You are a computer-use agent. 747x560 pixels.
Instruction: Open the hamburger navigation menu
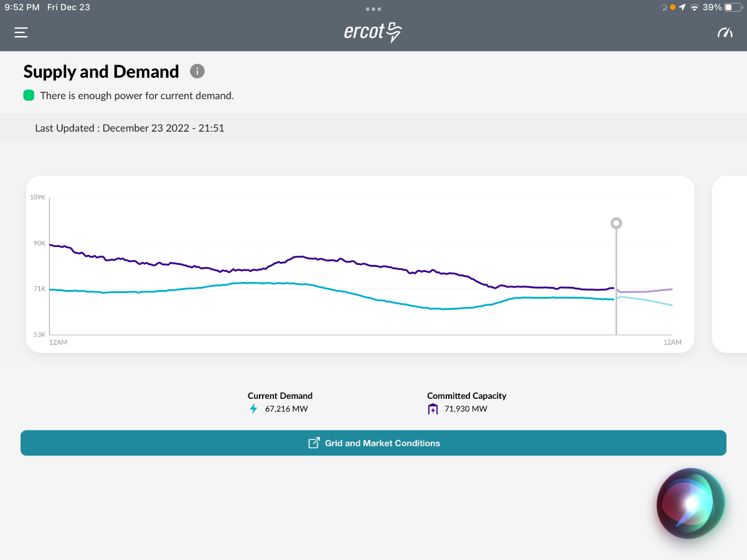21,32
